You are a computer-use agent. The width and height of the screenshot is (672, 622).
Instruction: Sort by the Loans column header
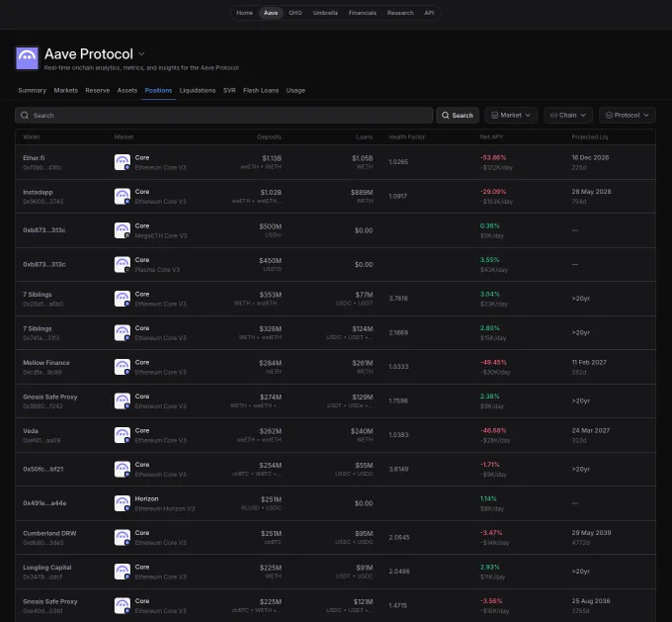[365, 136]
